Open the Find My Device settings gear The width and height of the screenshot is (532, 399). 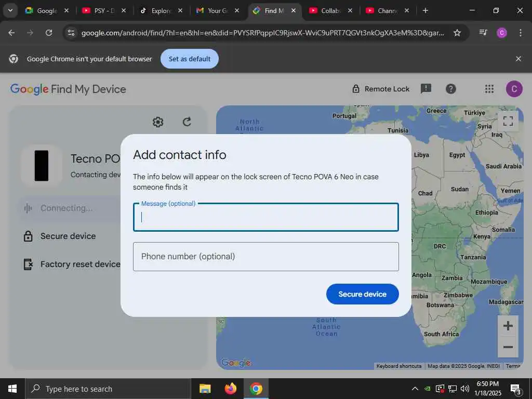pos(158,122)
